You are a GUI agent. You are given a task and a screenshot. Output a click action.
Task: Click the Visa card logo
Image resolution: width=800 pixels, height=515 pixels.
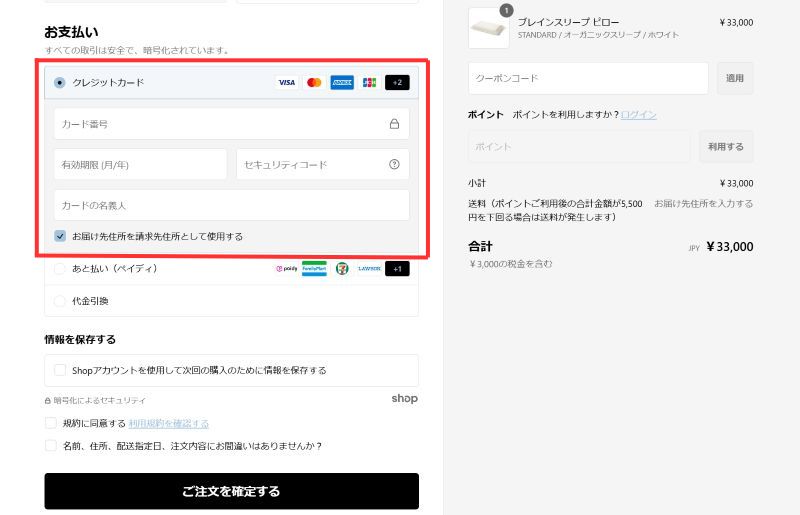pyautogui.click(x=287, y=83)
